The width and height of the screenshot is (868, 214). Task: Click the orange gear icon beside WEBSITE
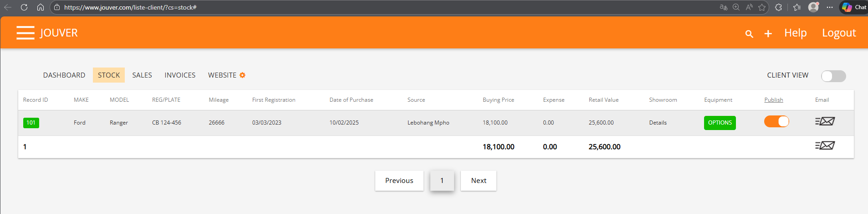(242, 75)
